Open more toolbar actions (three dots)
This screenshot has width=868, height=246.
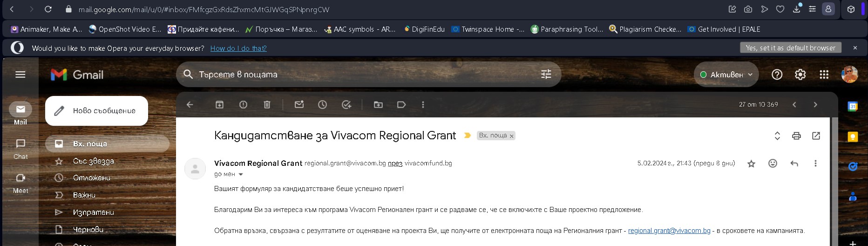point(423,104)
